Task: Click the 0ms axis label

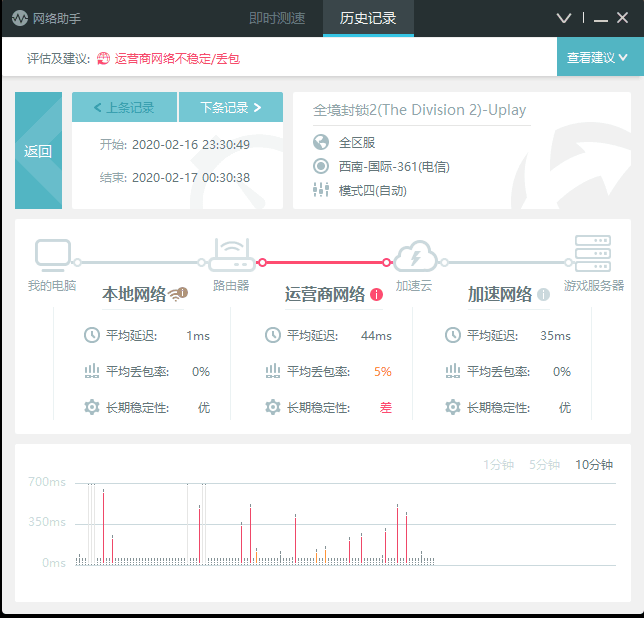Action: pyautogui.click(x=54, y=563)
